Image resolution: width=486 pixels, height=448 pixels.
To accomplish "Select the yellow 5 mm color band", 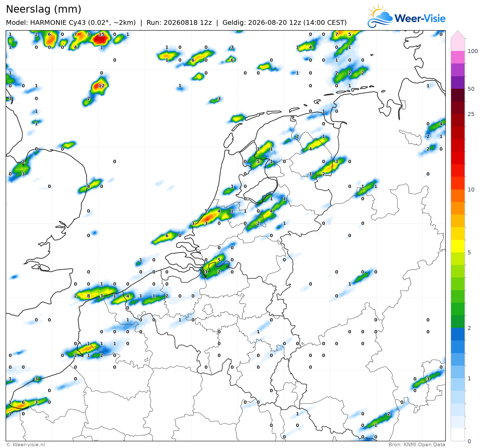I will (458, 246).
